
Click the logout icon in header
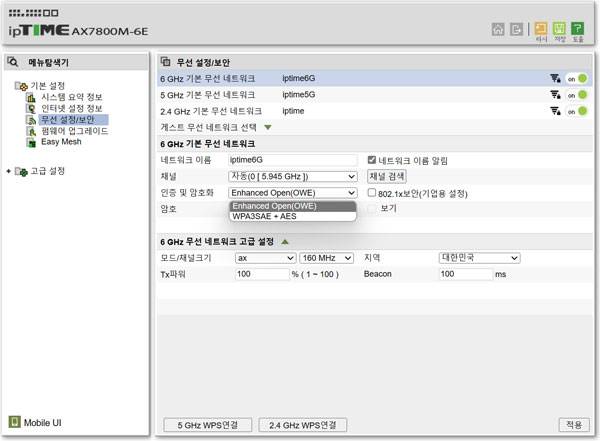[516, 29]
